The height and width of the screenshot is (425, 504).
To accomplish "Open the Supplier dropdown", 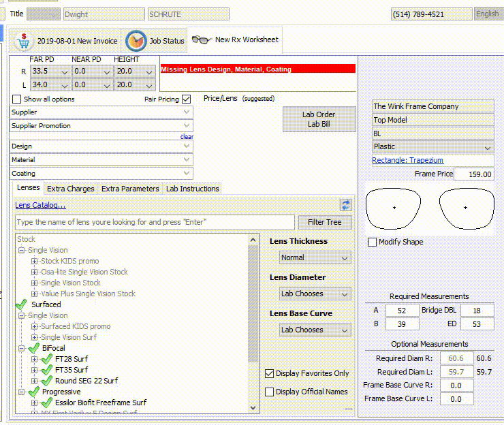I will pyautogui.click(x=101, y=112).
